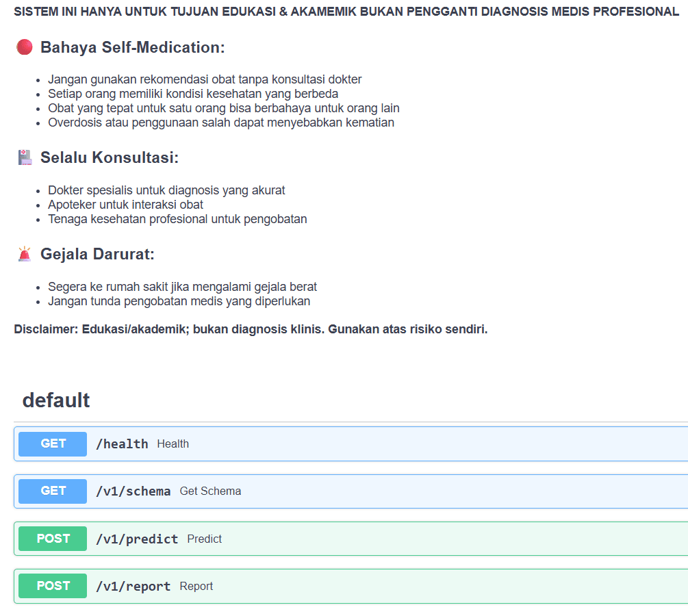Click the POST badge for /v1/predict
The width and height of the screenshot is (688, 616).
coord(53,539)
